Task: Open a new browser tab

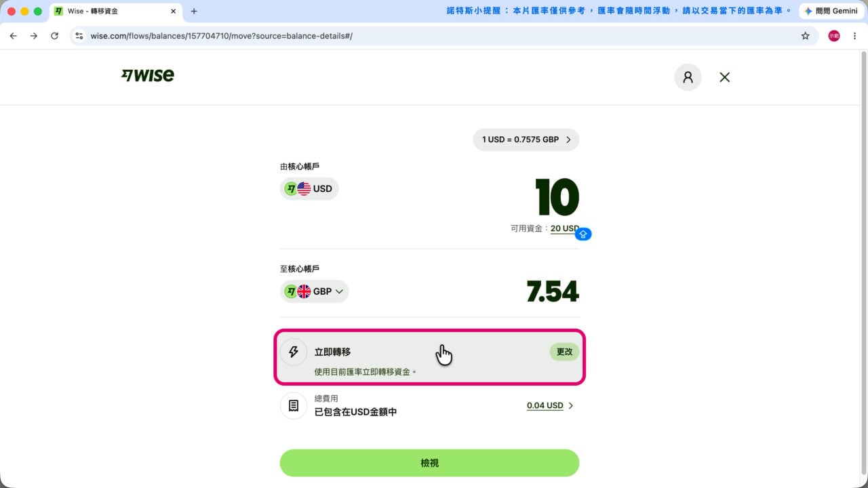Action: pyautogui.click(x=194, y=12)
